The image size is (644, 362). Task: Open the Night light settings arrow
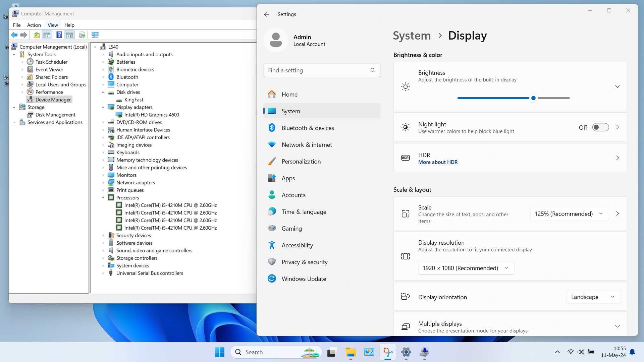[x=618, y=127]
